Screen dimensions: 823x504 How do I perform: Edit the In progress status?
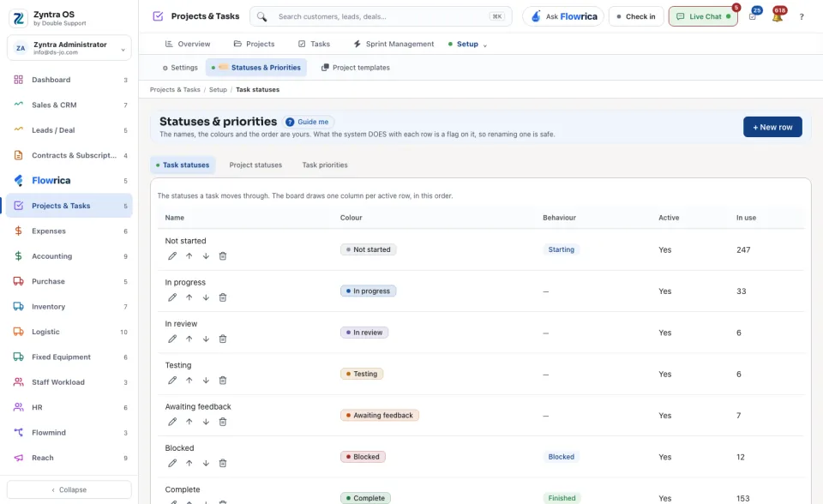click(172, 297)
